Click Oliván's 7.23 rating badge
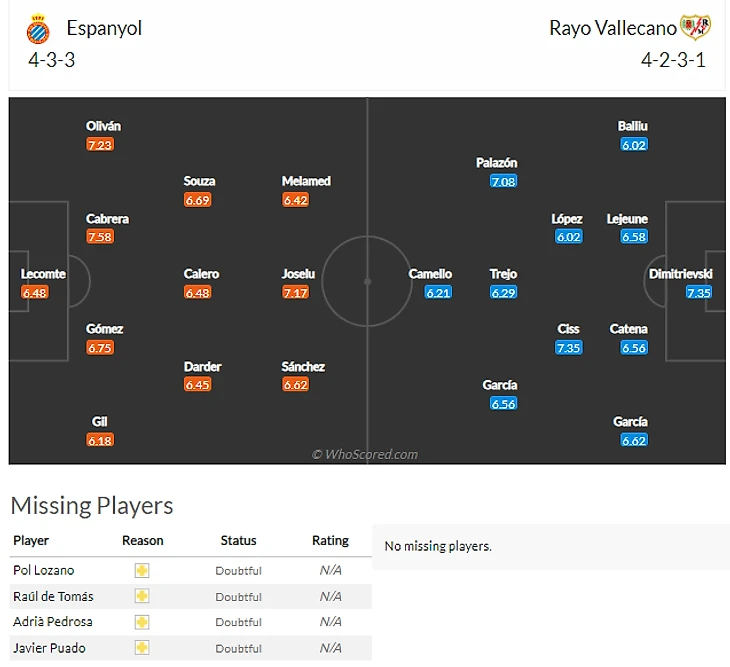The image size is (730, 667). point(100,144)
